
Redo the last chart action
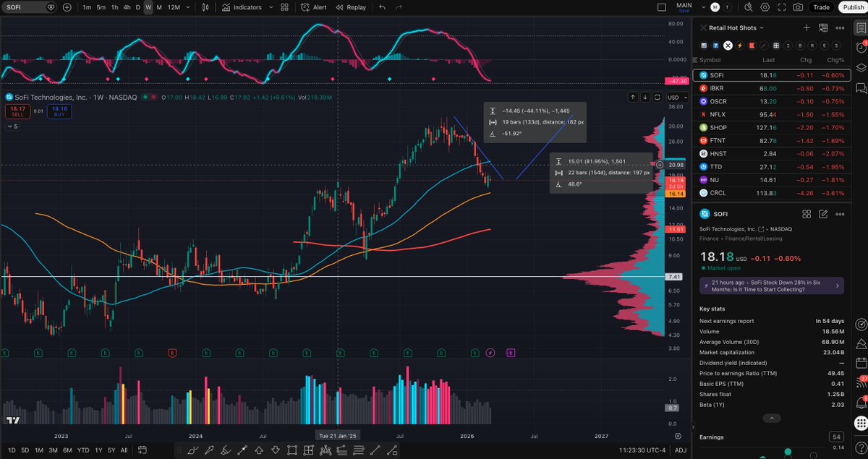point(401,7)
